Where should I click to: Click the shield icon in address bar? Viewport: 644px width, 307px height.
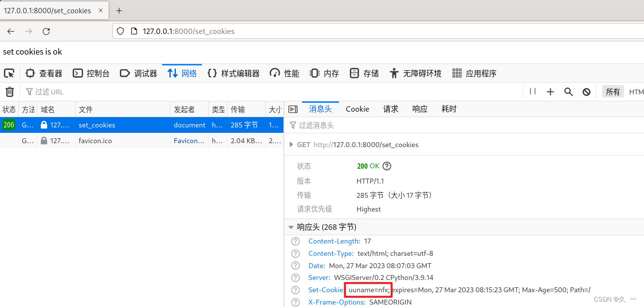(x=120, y=31)
